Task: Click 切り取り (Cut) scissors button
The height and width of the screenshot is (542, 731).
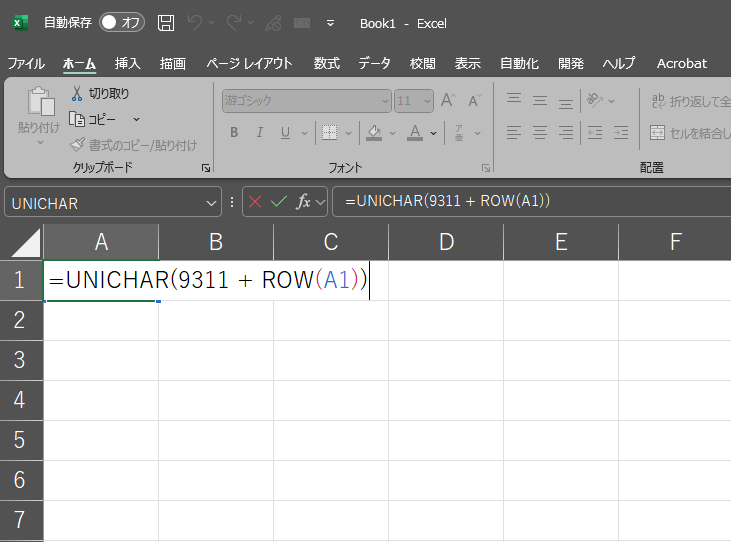Action: click(x=100, y=93)
